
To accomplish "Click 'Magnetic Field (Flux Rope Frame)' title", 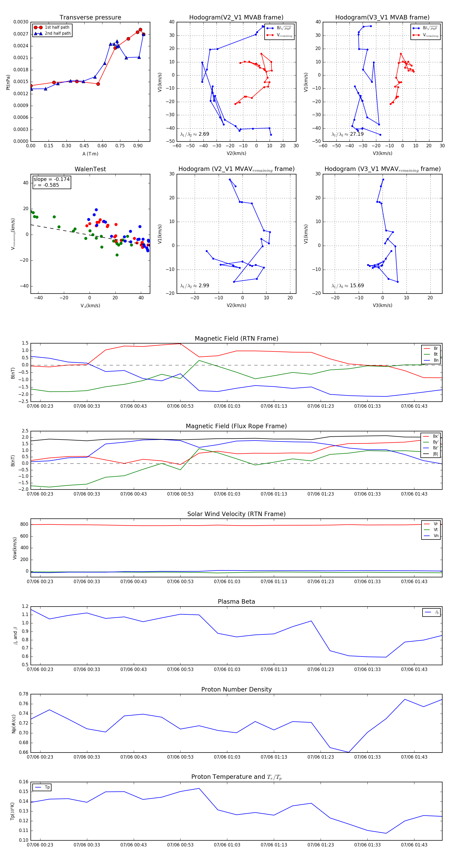I will (x=236, y=426).
